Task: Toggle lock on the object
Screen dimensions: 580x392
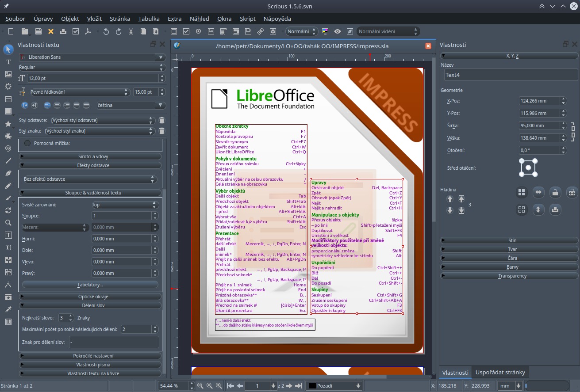Action: (555, 192)
